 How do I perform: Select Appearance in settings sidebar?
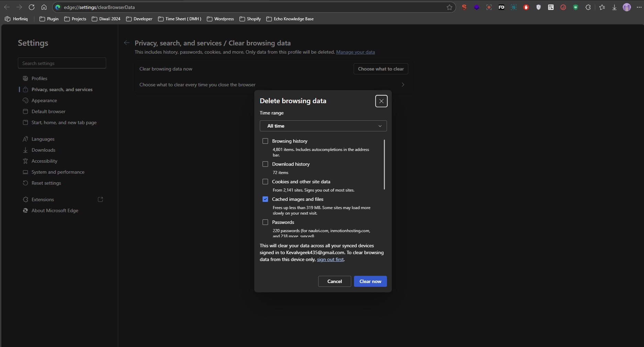(x=44, y=100)
